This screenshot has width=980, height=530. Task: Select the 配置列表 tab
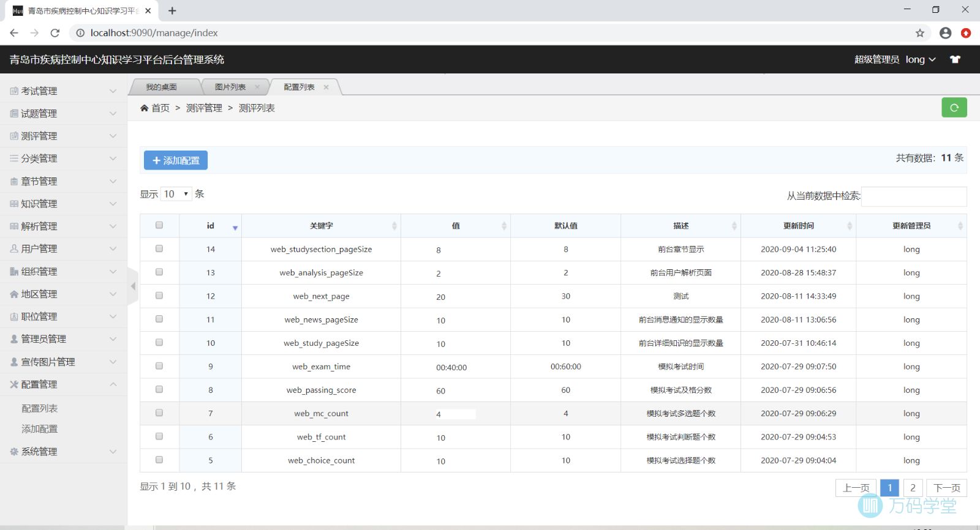[x=299, y=87]
